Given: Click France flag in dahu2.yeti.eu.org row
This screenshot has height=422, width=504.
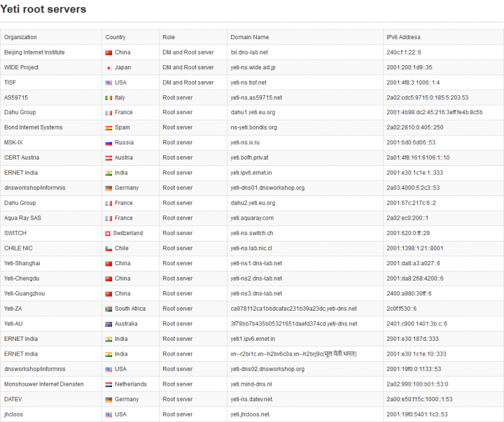Looking at the screenshot, I should coord(108,204).
